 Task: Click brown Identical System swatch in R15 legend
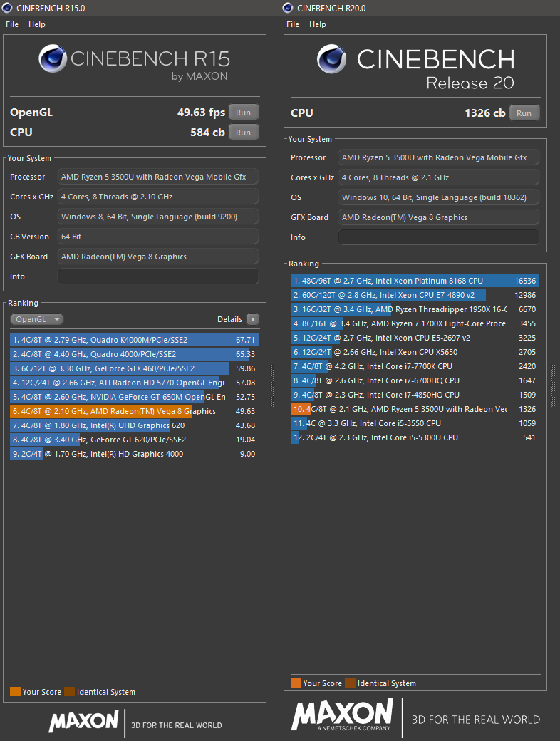[x=70, y=692]
